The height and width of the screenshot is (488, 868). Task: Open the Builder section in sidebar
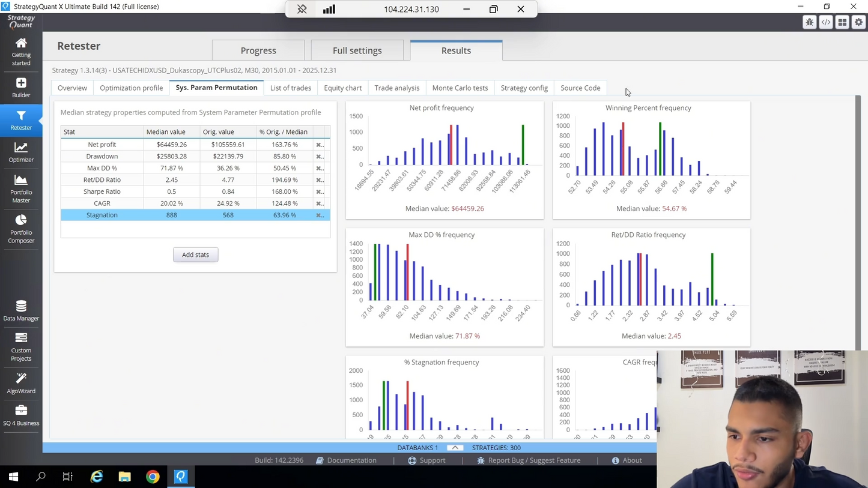(21, 88)
